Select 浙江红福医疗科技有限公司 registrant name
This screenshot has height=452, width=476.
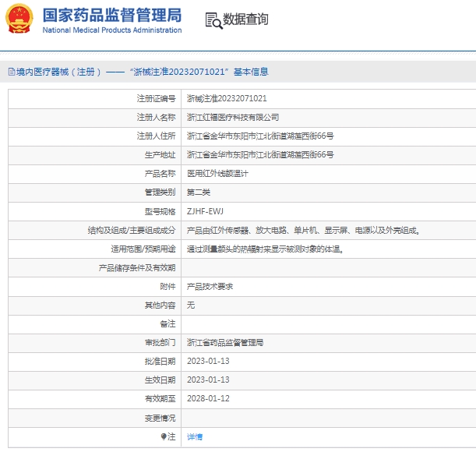[233, 117]
